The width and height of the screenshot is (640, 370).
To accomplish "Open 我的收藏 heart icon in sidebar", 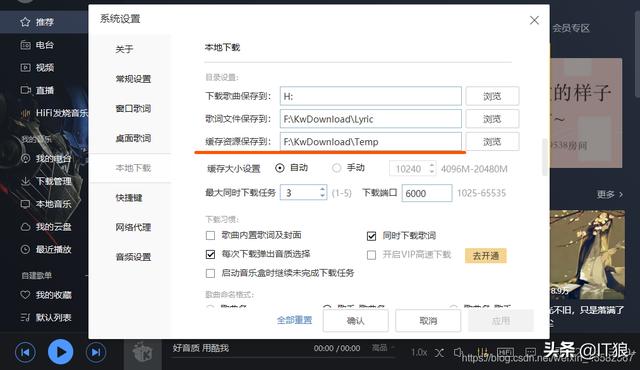I will point(25,295).
